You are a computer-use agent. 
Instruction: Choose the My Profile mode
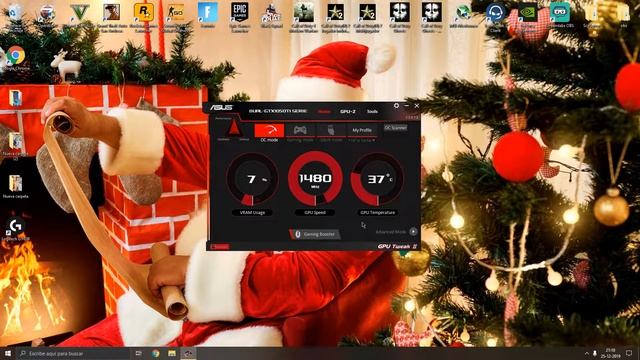[x=362, y=130]
